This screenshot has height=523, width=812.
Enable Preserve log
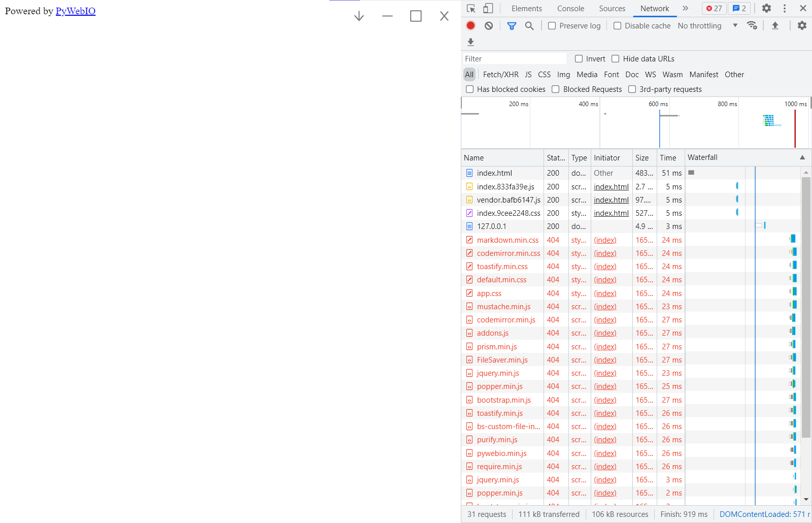point(552,25)
